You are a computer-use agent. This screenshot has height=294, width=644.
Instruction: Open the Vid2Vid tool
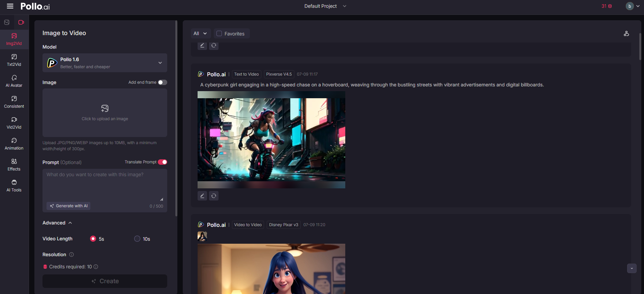click(14, 123)
